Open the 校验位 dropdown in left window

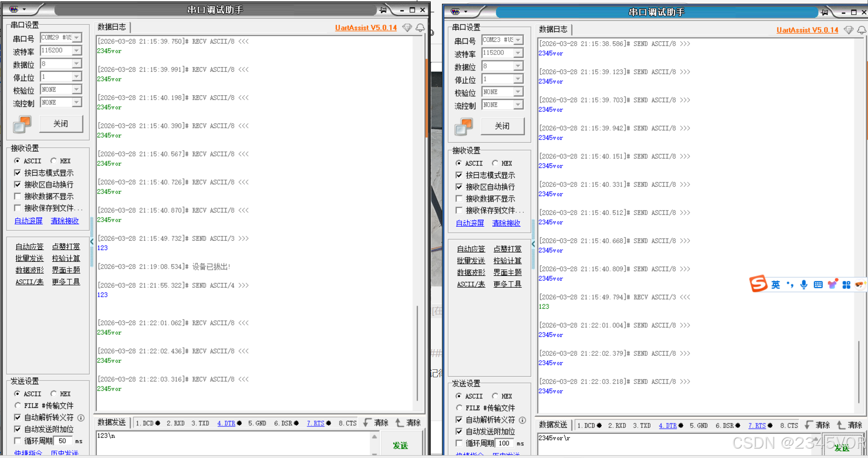(x=77, y=90)
